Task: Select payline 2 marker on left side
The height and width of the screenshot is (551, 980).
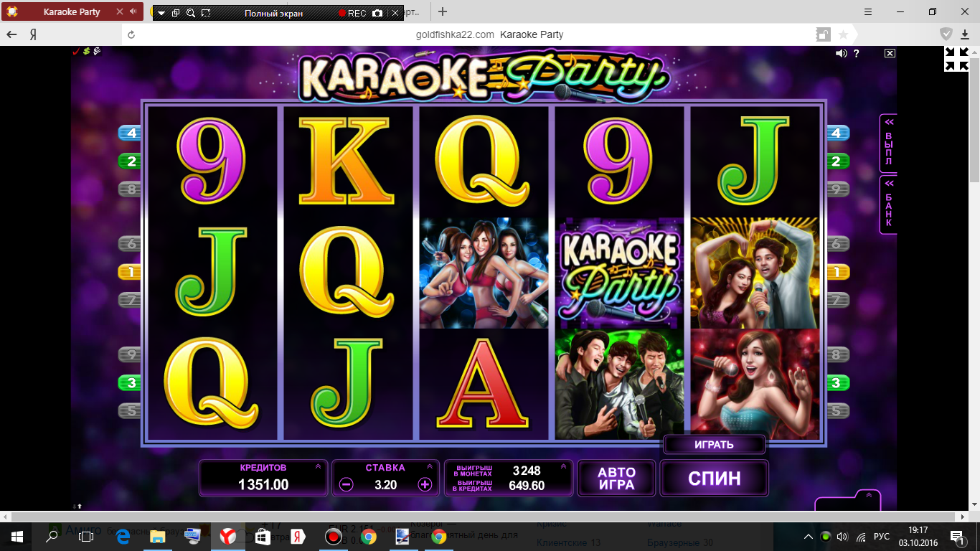Action: coord(131,161)
